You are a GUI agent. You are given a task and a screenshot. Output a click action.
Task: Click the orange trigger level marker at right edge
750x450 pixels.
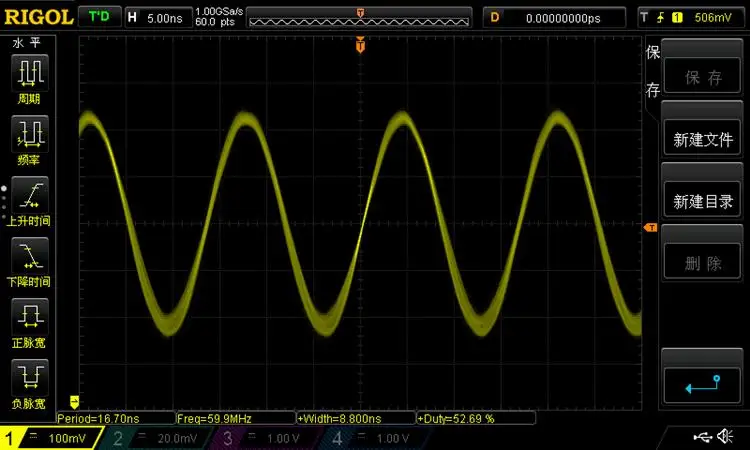point(651,228)
